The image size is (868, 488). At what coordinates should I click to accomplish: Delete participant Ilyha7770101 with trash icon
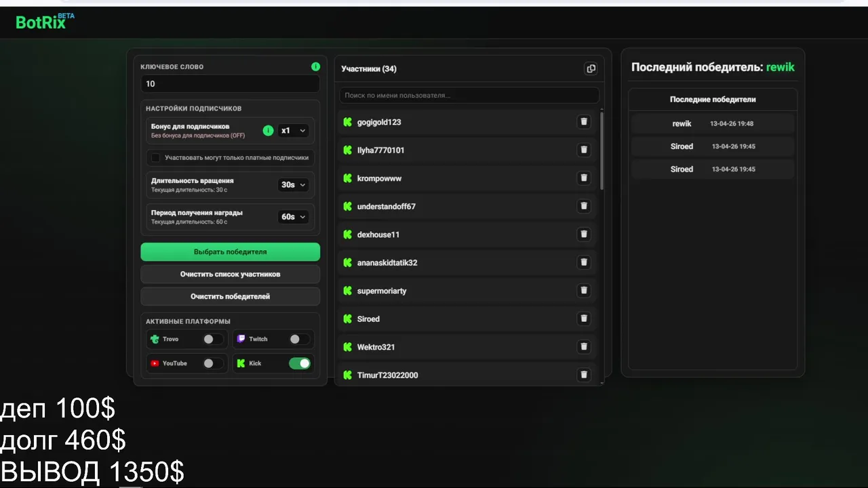(x=583, y=150)
